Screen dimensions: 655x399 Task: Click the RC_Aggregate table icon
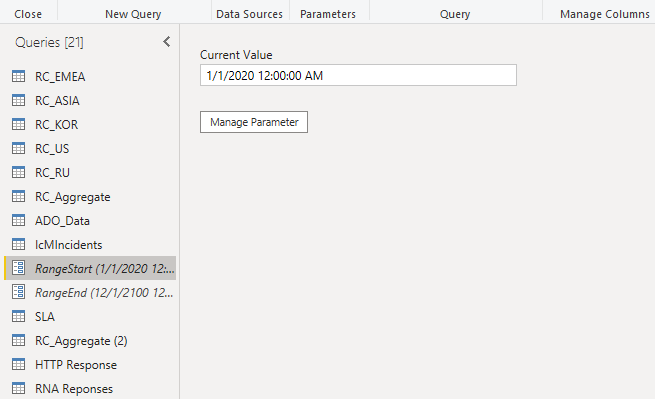click(18, 196)
